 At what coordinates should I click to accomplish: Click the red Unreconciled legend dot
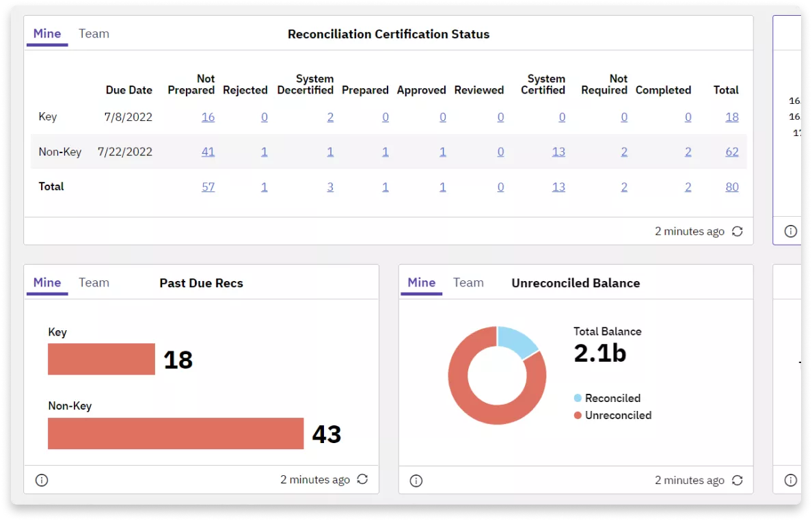(x=578, y=415)
